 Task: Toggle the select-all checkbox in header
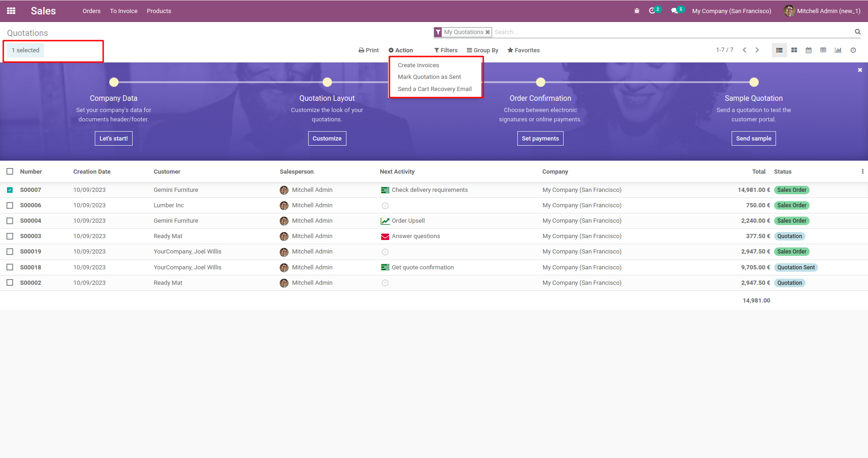(x=10, y=171)
